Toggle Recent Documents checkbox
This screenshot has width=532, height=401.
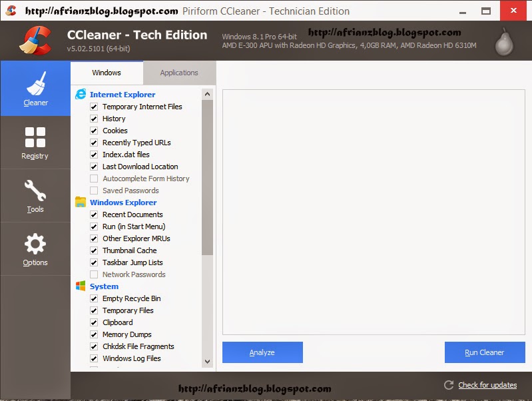pyautogui.click(x=94, y=214)
